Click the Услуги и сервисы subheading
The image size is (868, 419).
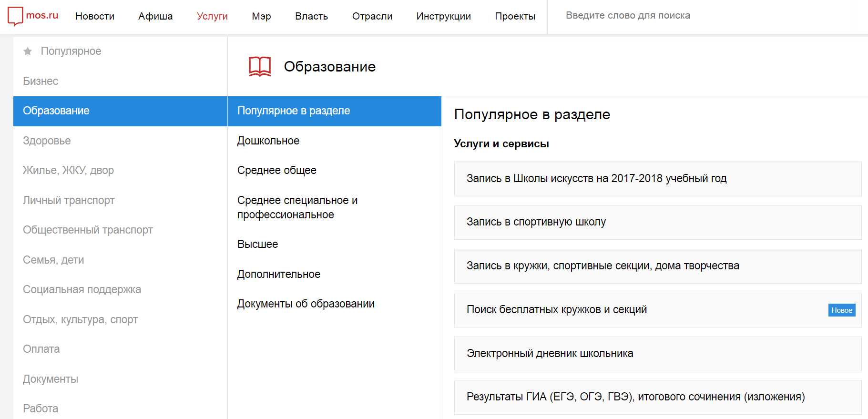pyautogui.click(x=501, y=144)
